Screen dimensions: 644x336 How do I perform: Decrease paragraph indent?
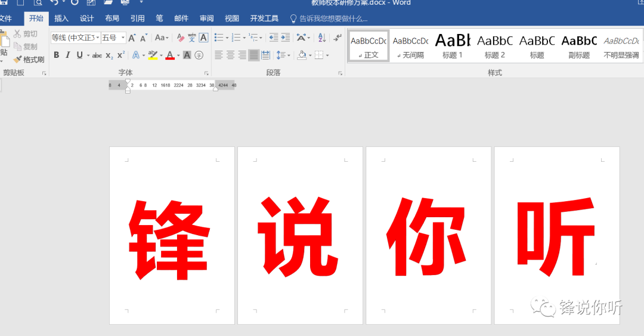click(274, 38)
